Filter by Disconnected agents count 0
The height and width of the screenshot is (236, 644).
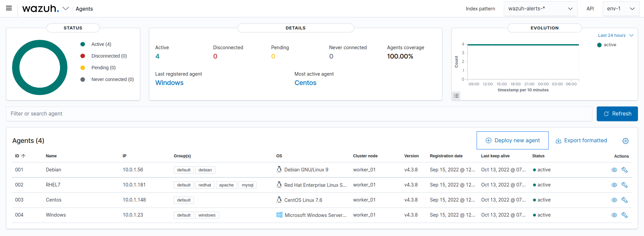click(x=215, y=56)
